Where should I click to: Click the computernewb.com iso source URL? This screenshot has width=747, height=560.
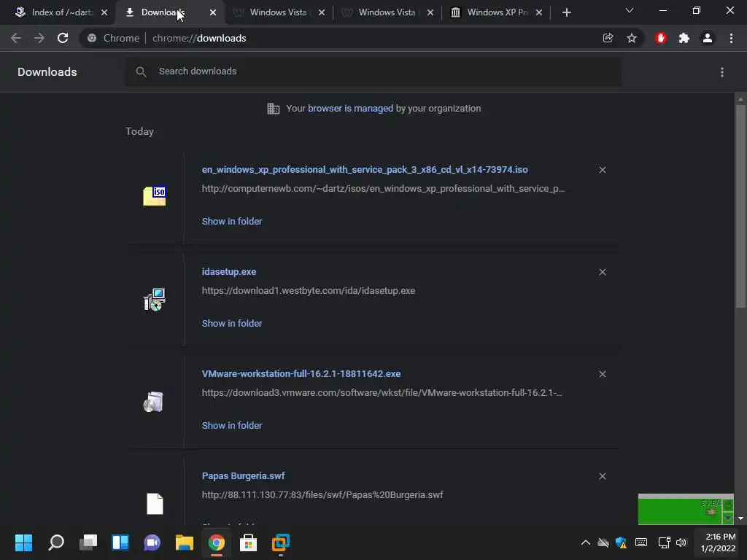(x=383, y=189)
